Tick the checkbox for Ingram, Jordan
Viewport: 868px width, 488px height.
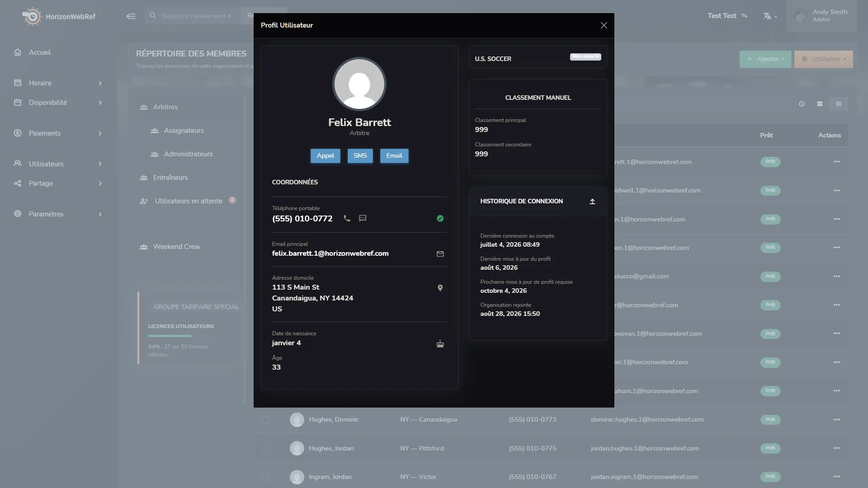pyautogui.click(x=265, y=477)
